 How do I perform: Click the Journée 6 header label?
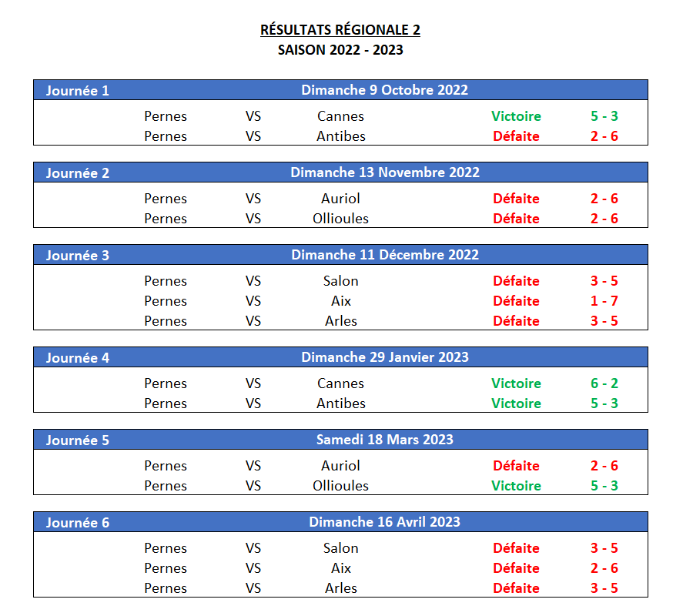77,523
